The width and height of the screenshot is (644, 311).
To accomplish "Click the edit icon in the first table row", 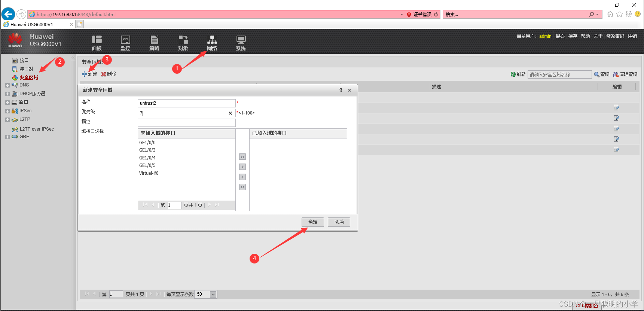I will pos(616,108).
